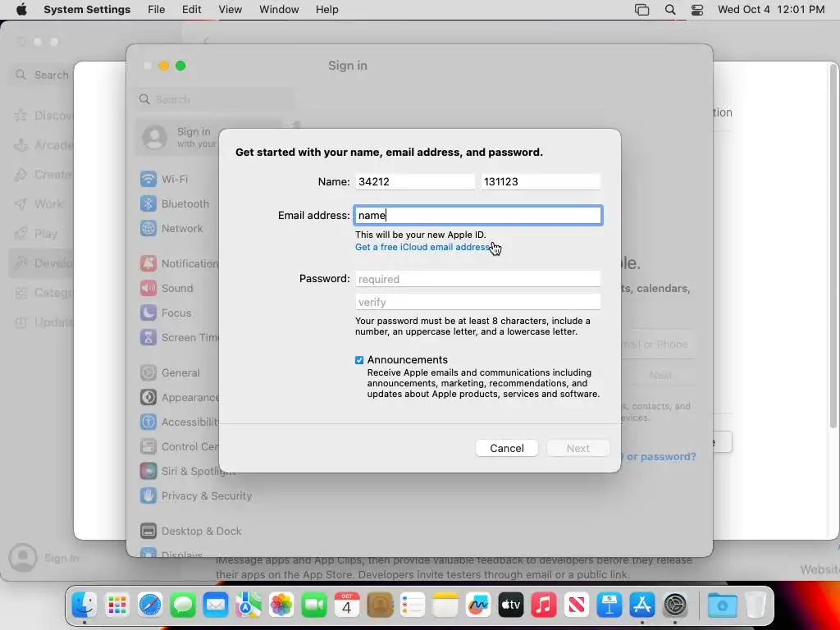Select Arcade in the App Store sidebar
This screenshot has height=630, width=840.
tap(43, 145)
